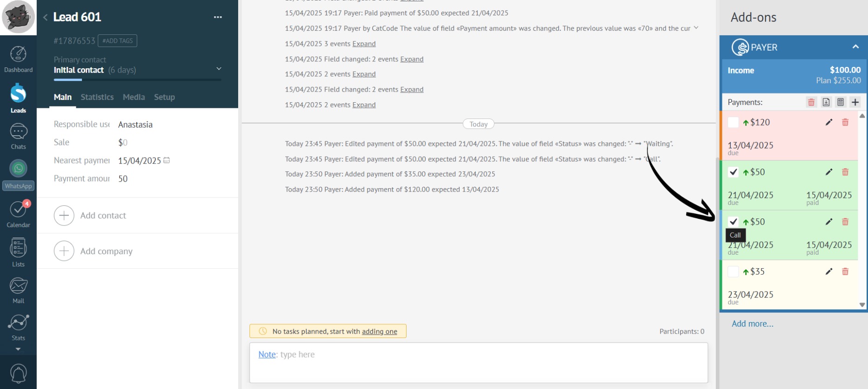Open the Initial contact stage dropdown

(x=219, y=69)
